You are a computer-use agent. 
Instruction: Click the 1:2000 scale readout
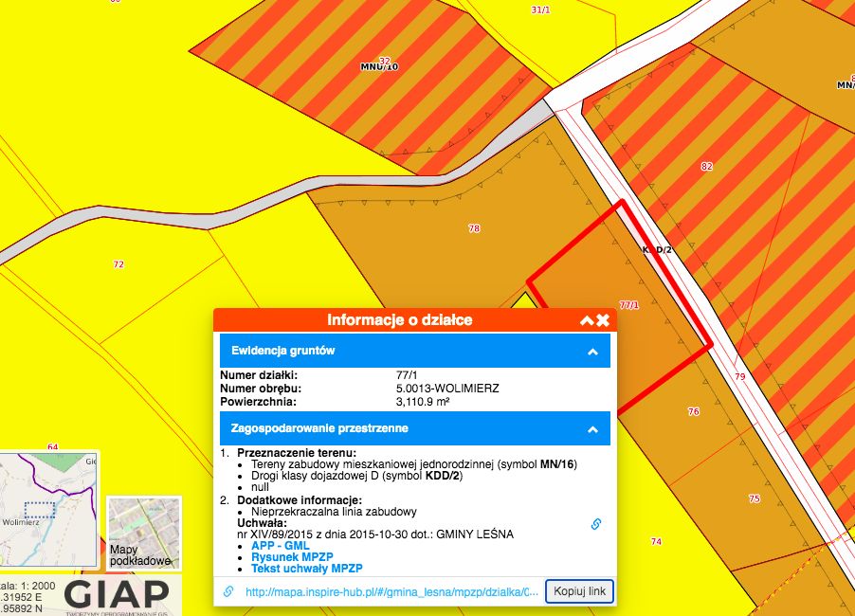click(27, 586)
